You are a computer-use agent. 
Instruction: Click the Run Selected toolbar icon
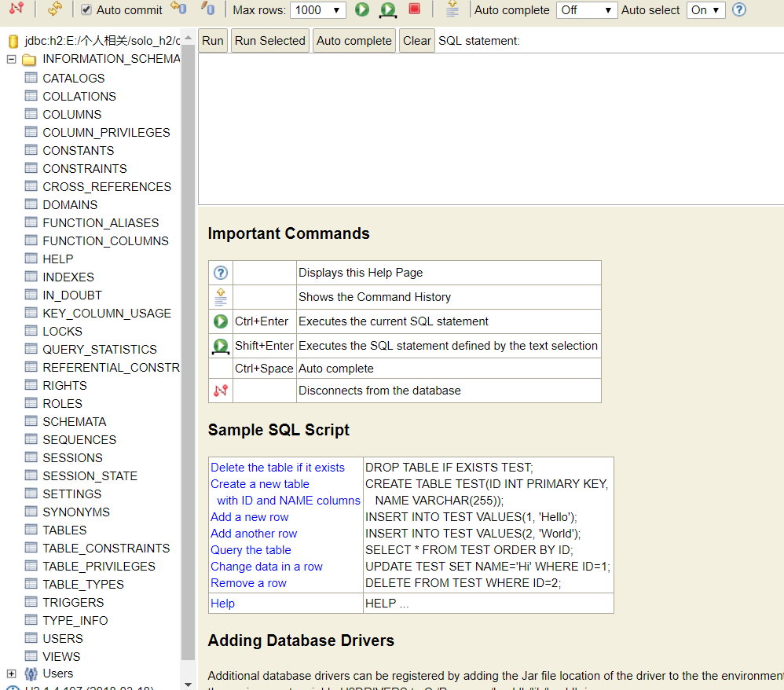(x=387, y=9)
